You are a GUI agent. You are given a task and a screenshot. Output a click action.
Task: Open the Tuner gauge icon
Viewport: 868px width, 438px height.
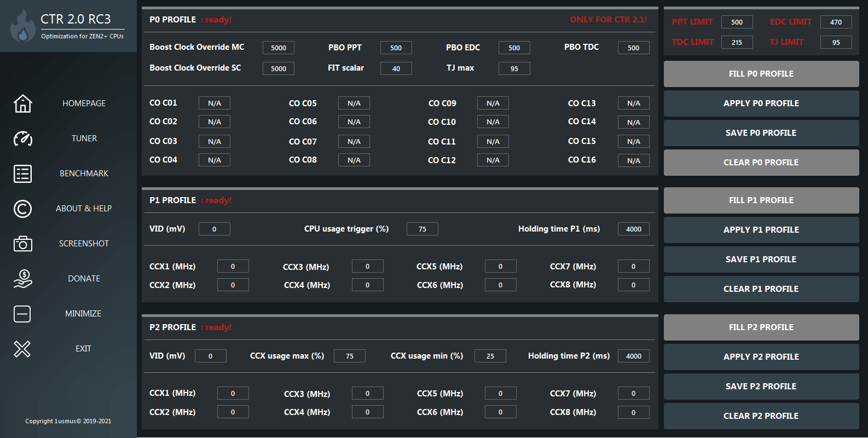pos(22,139)
